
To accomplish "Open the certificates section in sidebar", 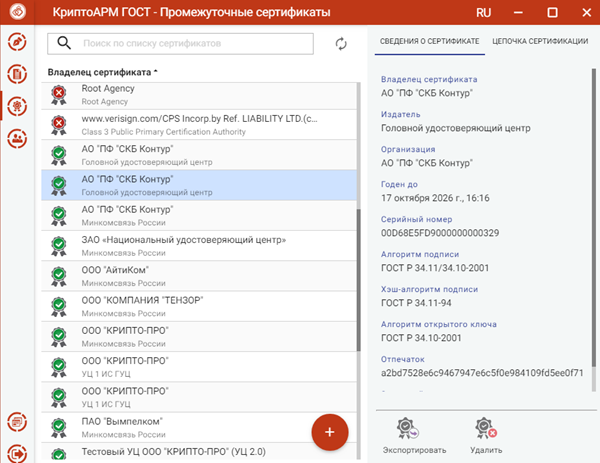I will click(x=17, y=106).
